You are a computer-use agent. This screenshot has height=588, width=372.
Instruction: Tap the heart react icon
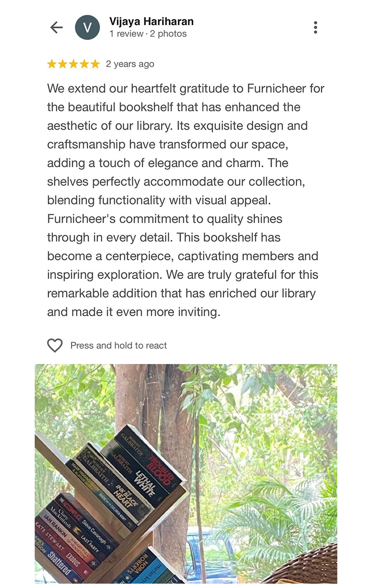click(55, 345)
